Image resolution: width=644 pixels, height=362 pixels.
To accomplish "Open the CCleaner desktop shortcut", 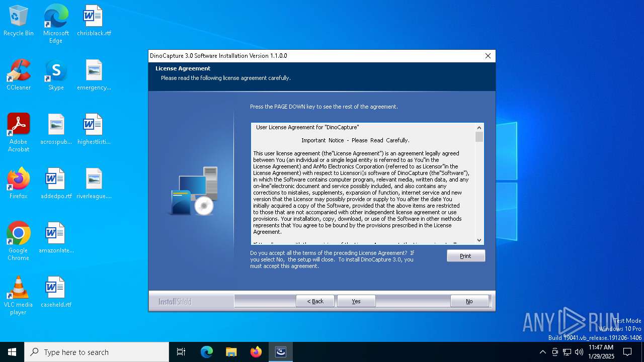I will [x=19, y=75].
